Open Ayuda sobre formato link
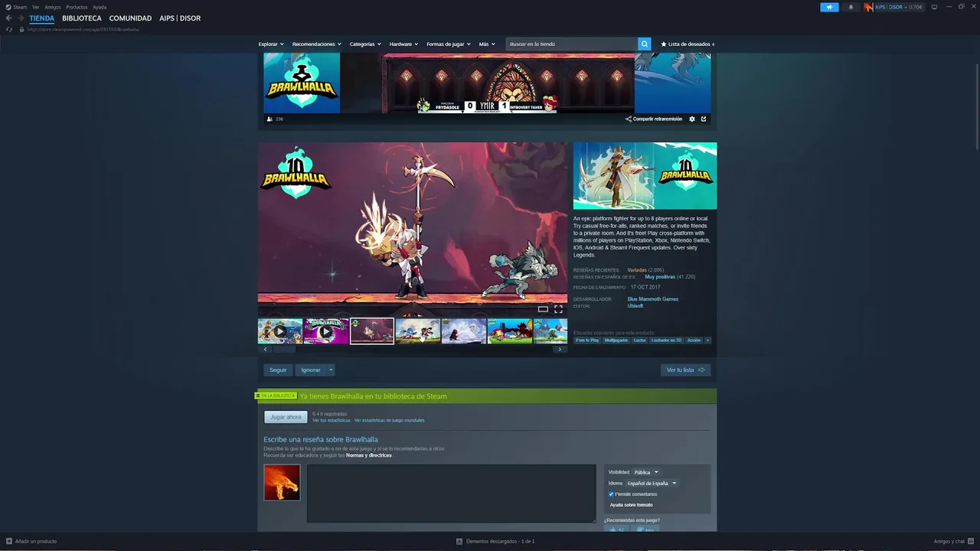The width and height of the screenshot is (980, 551). [x=631, y=505]
